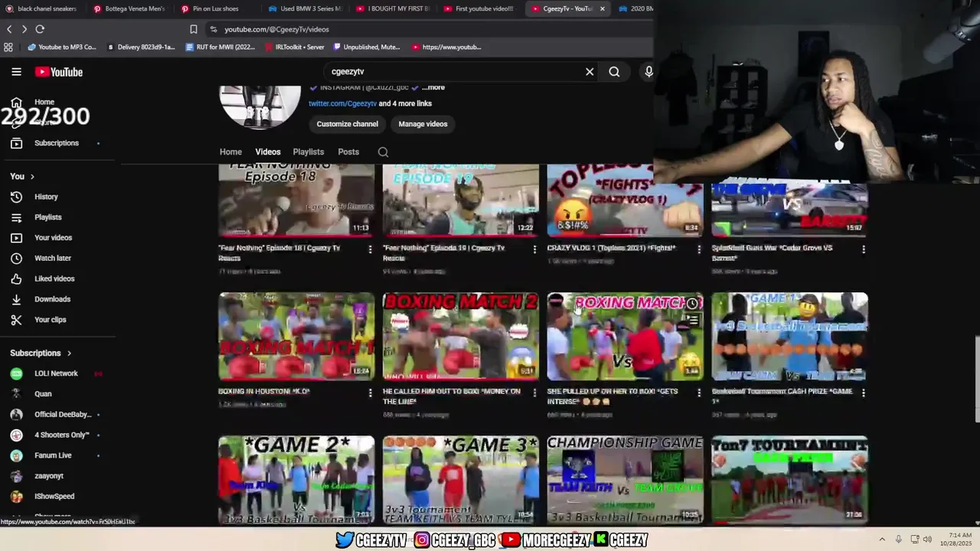Open RUT for MWII bookmark
The image size is (980, 551).
coord(220,47)
